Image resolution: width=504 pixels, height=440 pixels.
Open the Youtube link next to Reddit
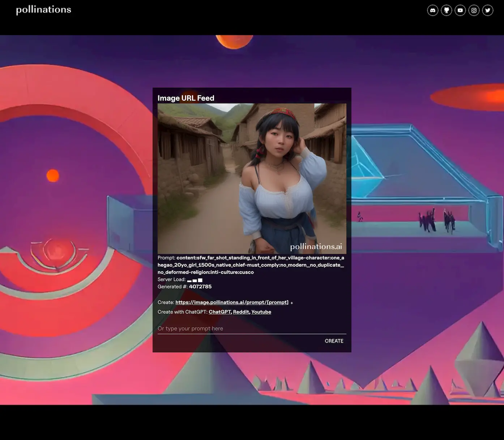coord(261,312)
